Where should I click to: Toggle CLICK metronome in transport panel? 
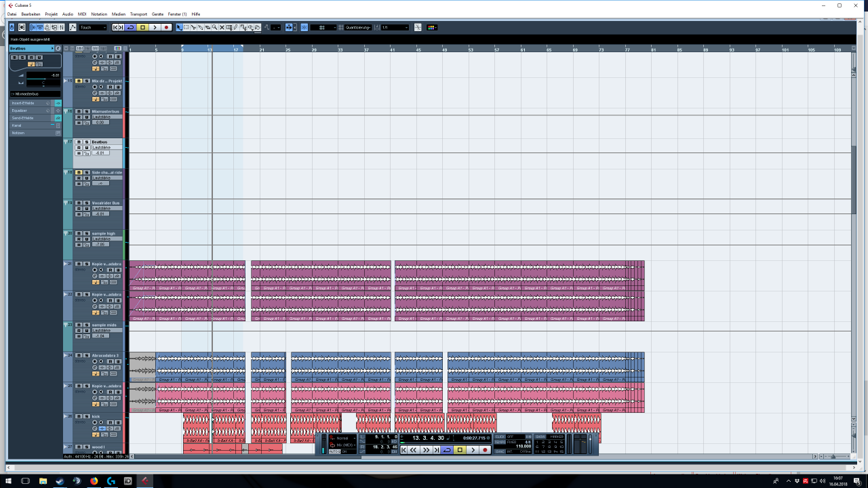point(500,436)
